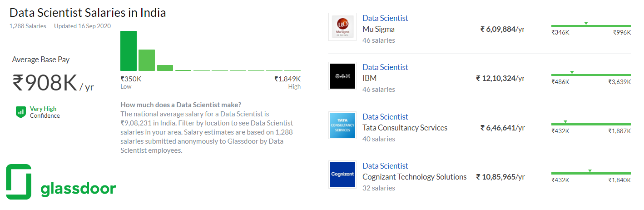Click the Cognizant salary range bar marker
This screenshot has height=210, width=644.
590,171
